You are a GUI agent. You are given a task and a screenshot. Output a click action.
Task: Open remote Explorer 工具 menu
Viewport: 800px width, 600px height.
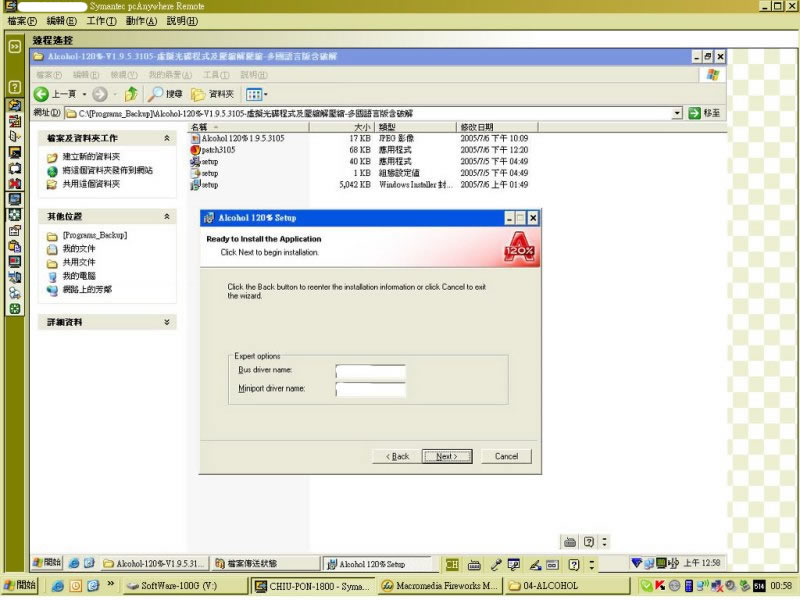tap(216, 75)
